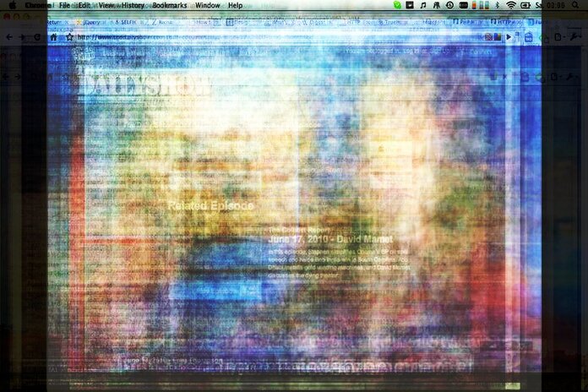Image resolution: width=588 pixels, height=392 pixels.
Task: Click the colored system monitor bars icon
Action: tap(481, 5)
